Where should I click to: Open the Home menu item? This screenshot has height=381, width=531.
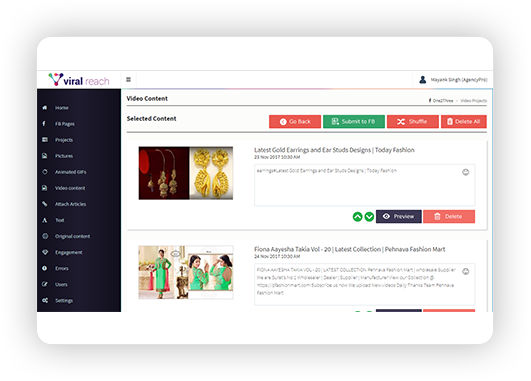62,108
